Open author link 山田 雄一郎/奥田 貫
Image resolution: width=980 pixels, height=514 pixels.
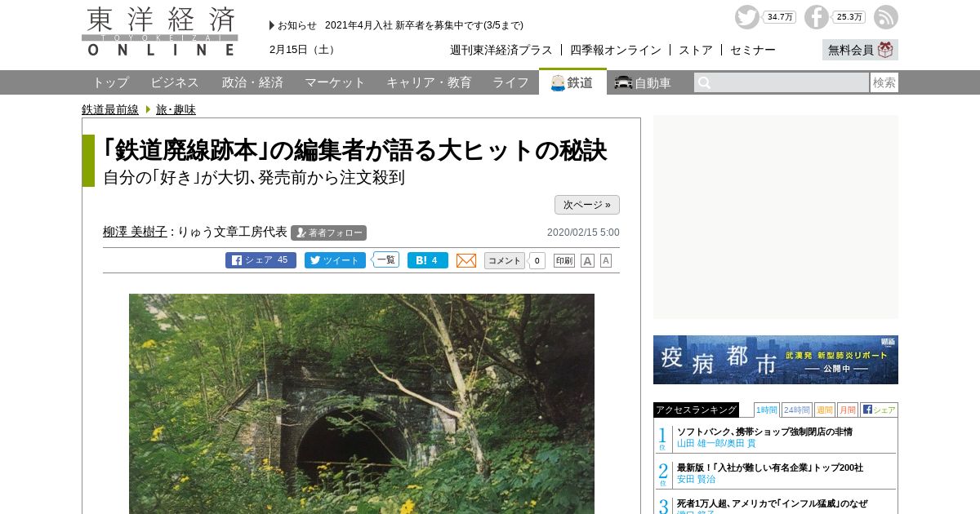716,443
